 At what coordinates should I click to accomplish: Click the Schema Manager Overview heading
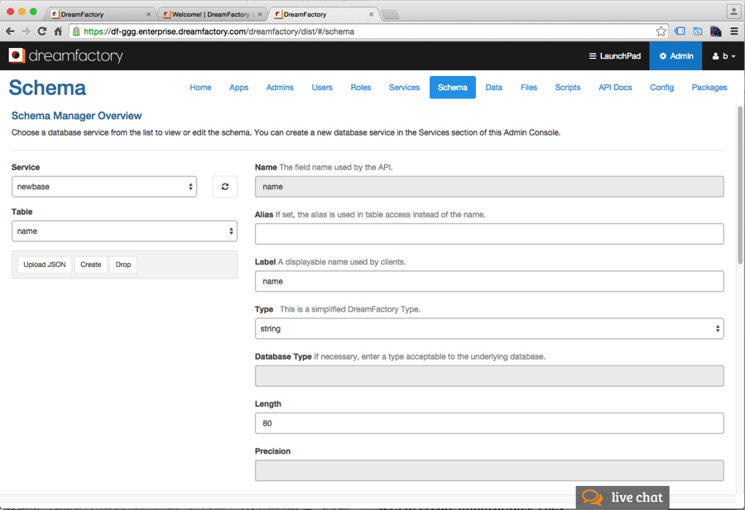point(76,116)
